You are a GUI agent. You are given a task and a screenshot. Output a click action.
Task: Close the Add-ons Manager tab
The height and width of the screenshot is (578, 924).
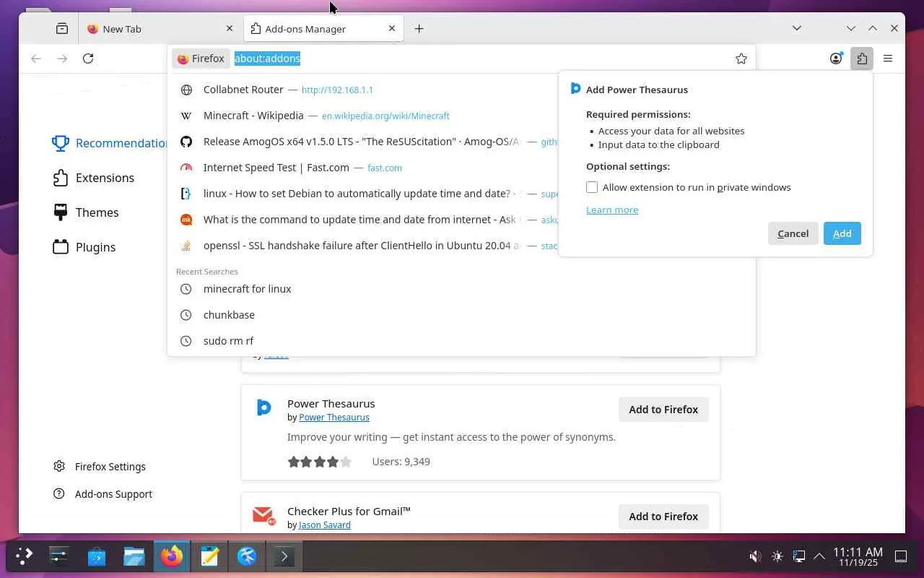coord(392,29)
